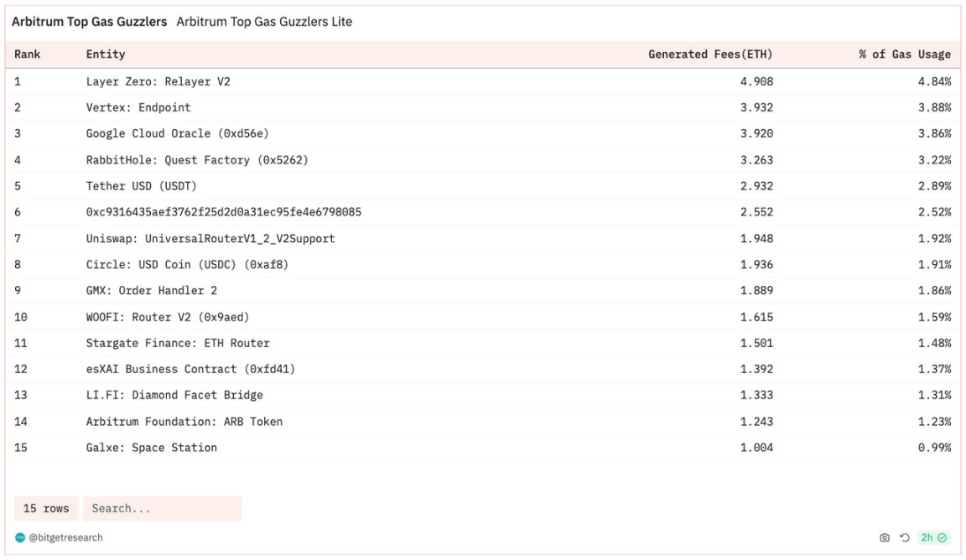Click the camera screenshot icon
Viewport: 966px width, 560px height.
885,537
